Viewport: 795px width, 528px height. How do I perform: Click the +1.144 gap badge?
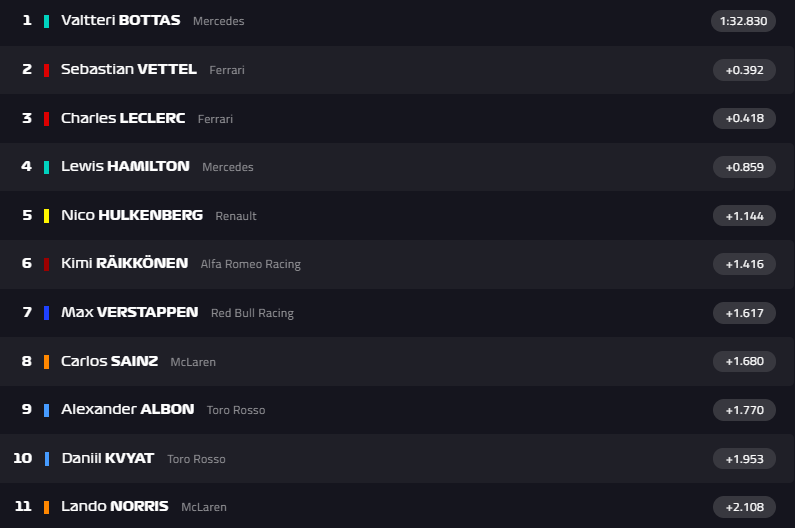pos(744,215)
